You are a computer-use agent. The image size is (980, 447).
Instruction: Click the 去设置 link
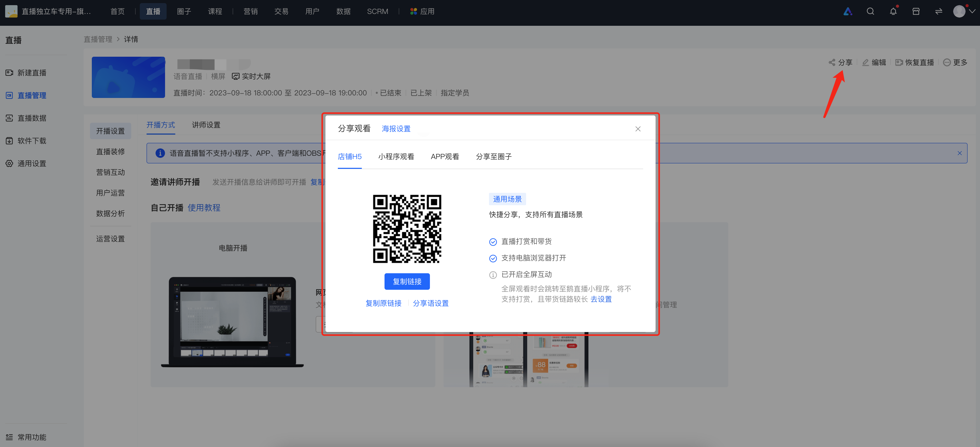pyautogui.click(x=601, y=299)
